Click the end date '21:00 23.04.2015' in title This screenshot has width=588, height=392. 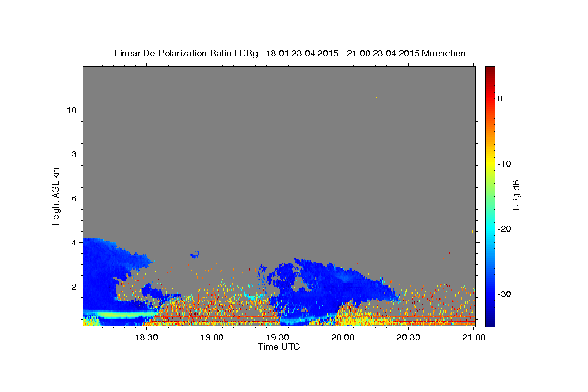click(383, 53)
